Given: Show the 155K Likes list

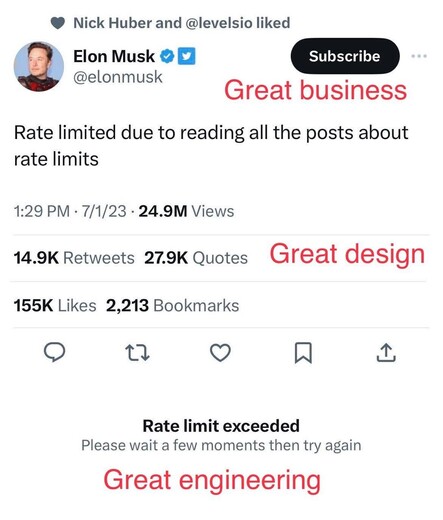Looking at the screenshot, I should pos(55,305).
